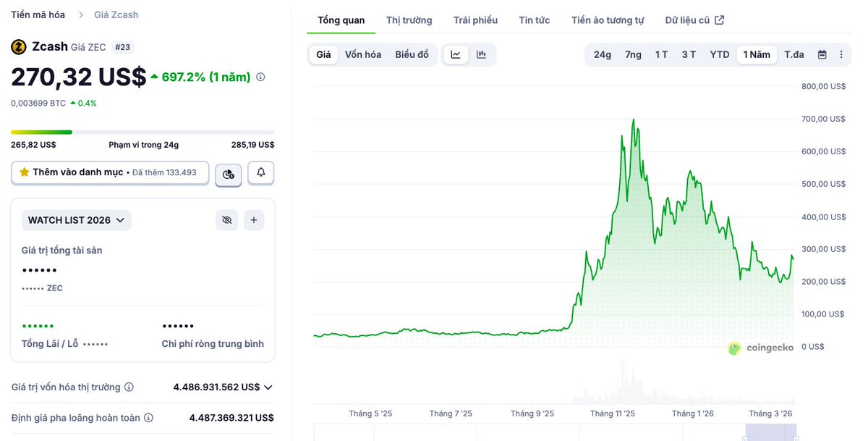868x441 pixels.
Task: Set chart range to 1 T
Action: coord(662,54)
